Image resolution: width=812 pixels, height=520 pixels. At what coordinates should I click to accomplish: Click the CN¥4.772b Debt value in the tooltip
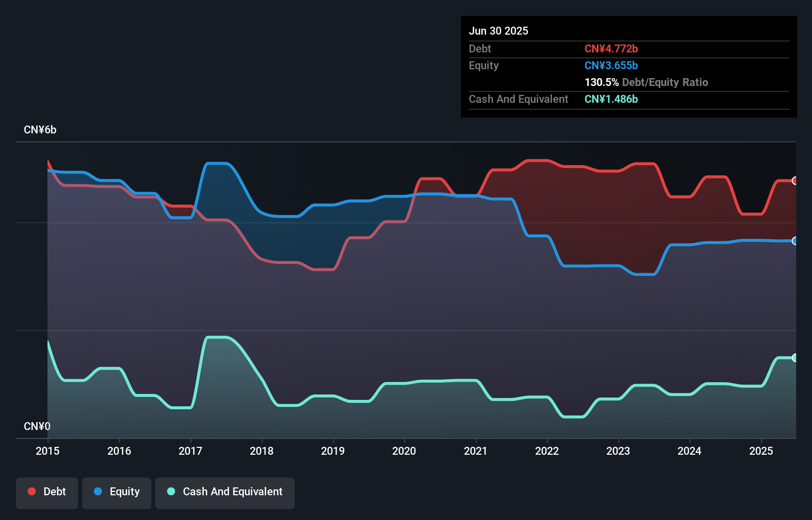[612, 48]
